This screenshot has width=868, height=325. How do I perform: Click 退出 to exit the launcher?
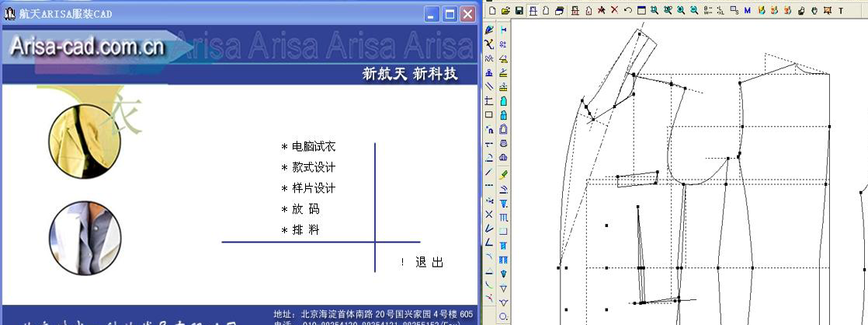click(429, 262)
